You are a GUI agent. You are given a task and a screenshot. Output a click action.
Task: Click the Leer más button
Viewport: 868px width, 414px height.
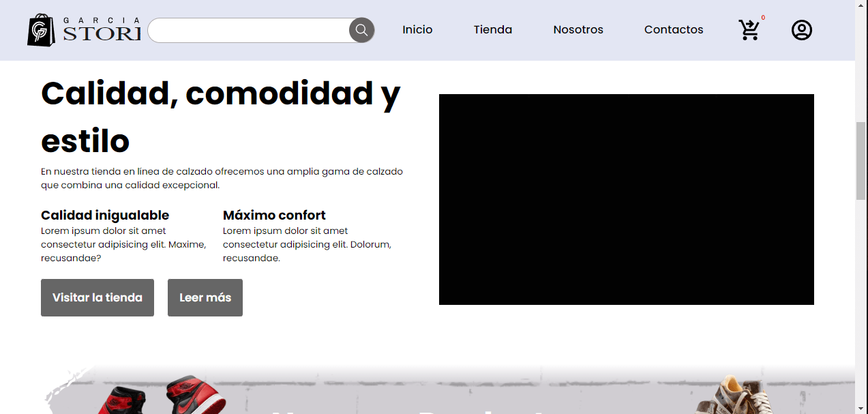[205, 297]
